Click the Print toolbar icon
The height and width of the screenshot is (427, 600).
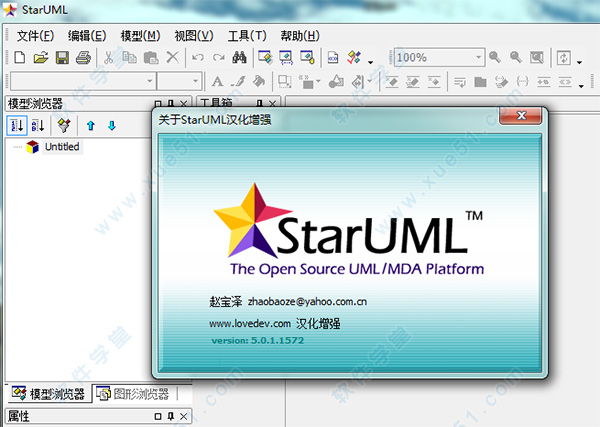tap(83, 58)
